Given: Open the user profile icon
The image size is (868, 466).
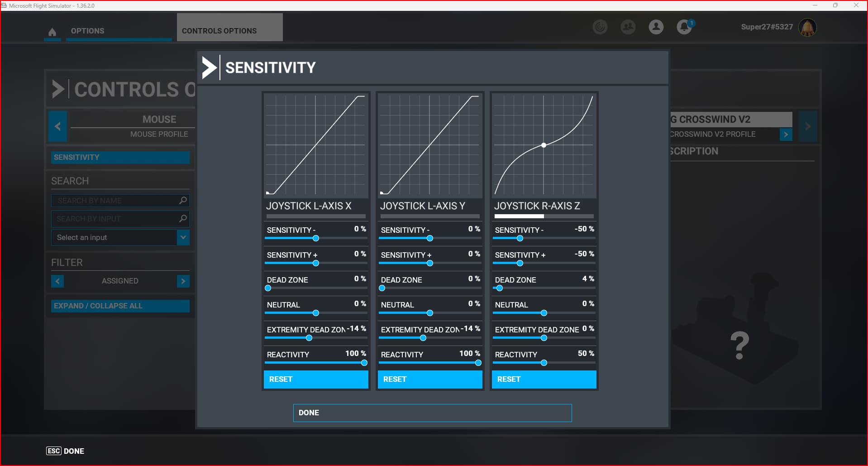Looking at the screenshot, I should pos(656,27).
